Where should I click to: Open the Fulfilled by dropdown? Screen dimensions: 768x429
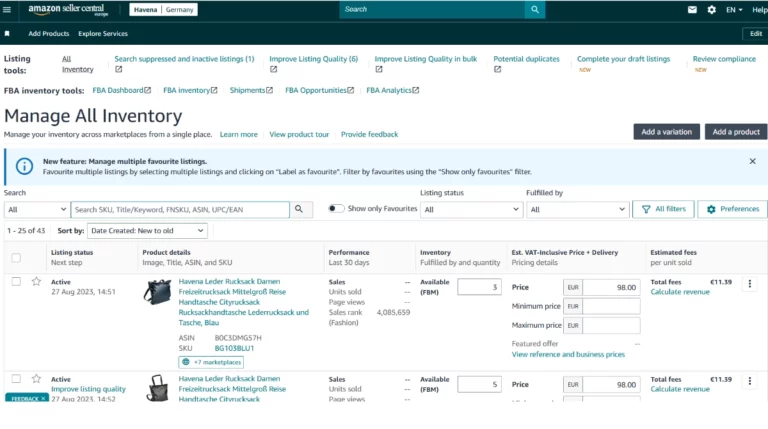(577, 209)
